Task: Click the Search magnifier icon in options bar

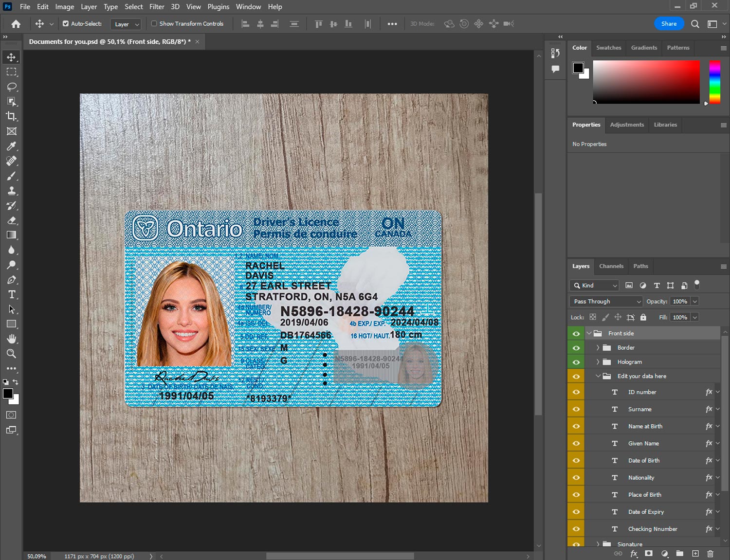Action: click(x=695, y=24)
